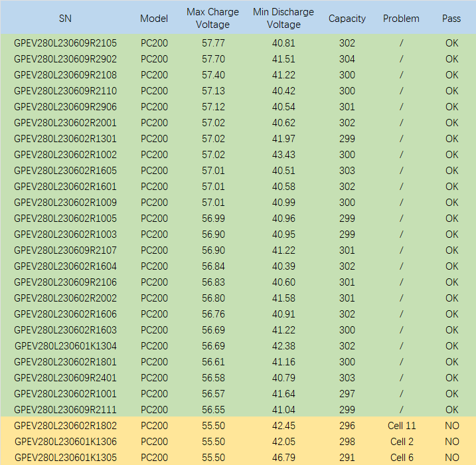Click serial number GPEV280L230602R1802
476x465 pixels.
[65, 426]
